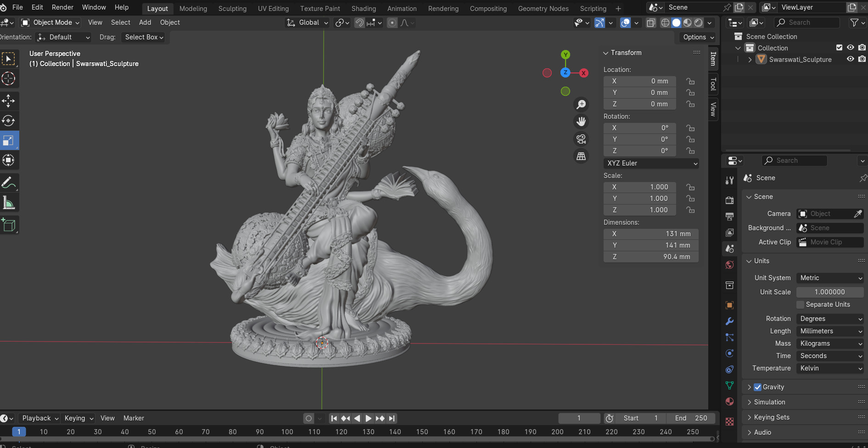Open the Marker timeline menu
Viewport: 868px width, 448px height.
134,418
